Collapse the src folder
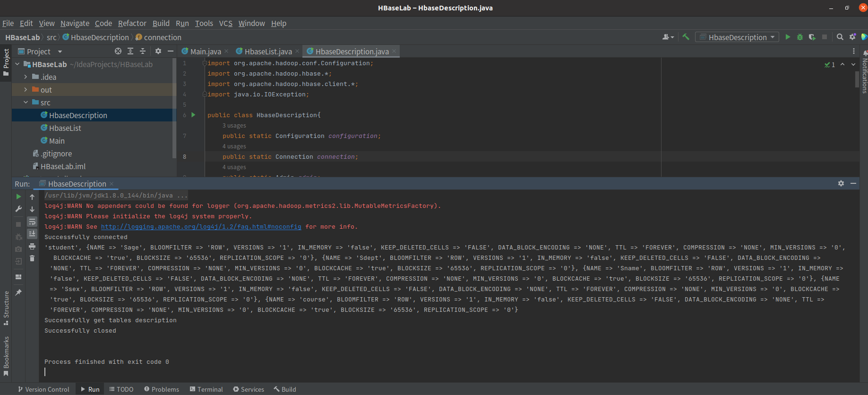The width and height of the screenshot is (868, 395). [x=26, y=102]
